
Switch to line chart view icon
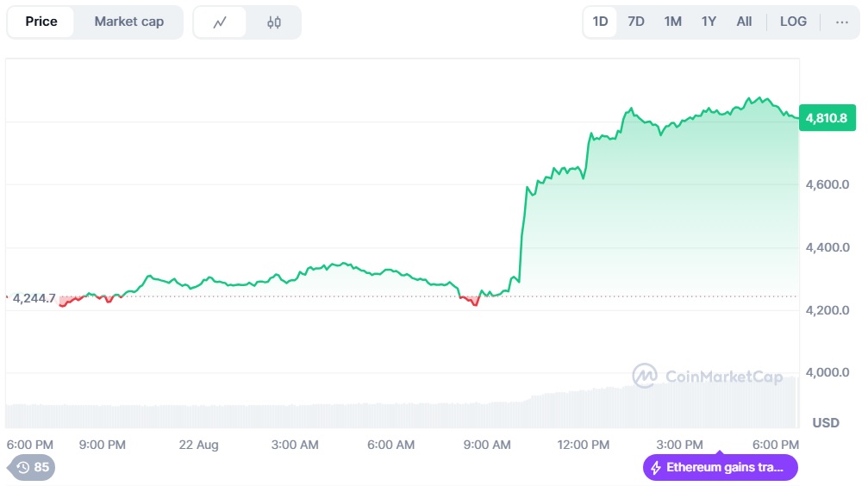pos(220,22)
